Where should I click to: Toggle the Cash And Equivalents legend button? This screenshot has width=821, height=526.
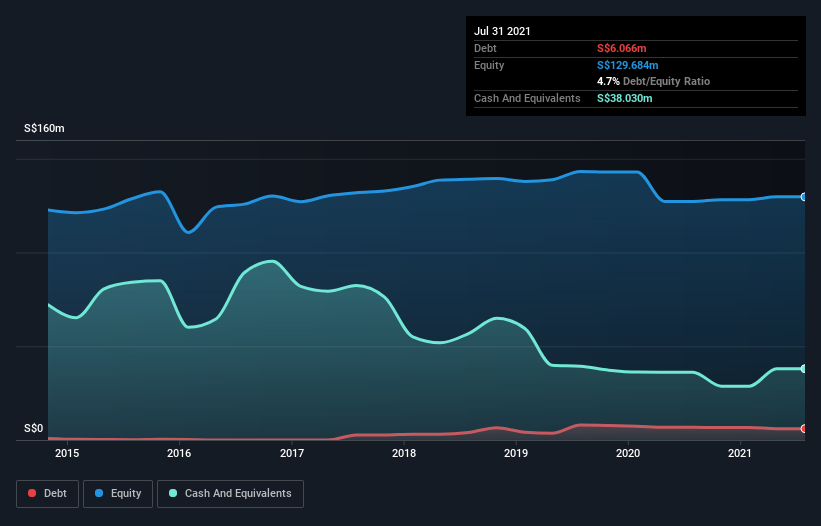pyautogui.click(x=230, y=494)
